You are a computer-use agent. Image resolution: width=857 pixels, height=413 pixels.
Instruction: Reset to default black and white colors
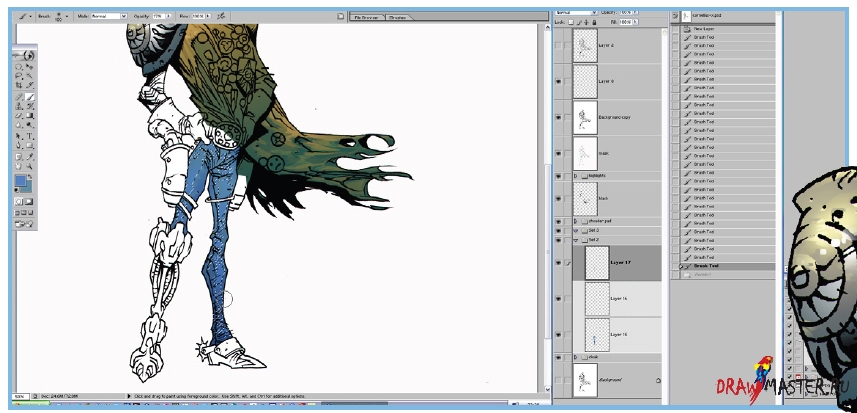coord(17,191)
